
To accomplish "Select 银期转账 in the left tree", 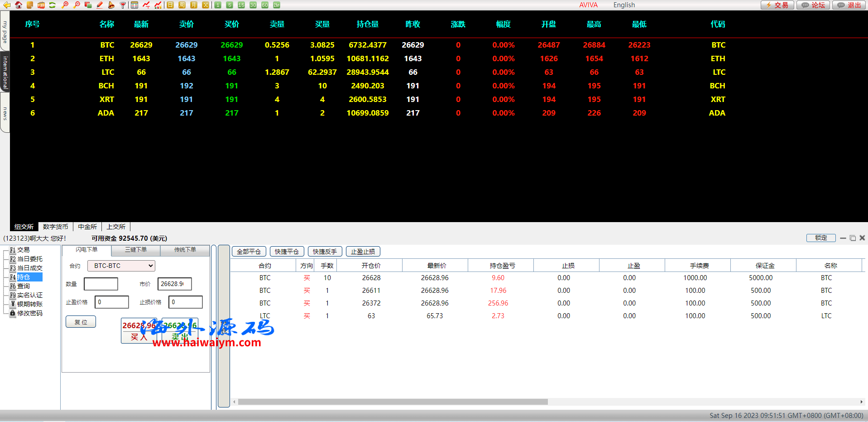I will point(30,304).
